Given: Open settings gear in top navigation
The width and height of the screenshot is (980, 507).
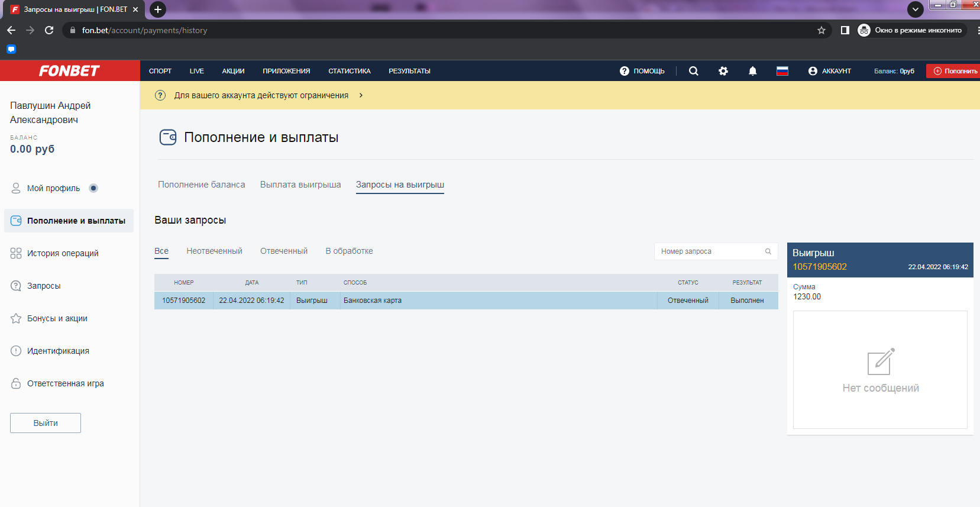Looking at the screenshot, I should coord(723,71).
